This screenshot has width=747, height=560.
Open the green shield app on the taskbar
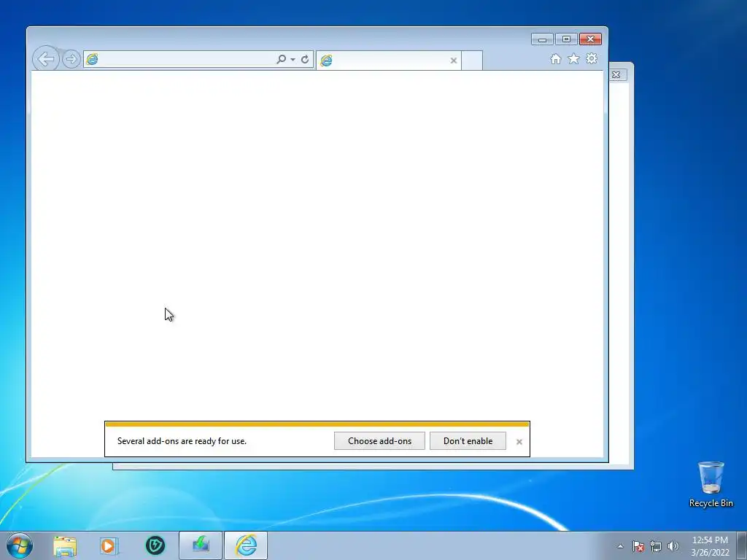(155, 545)
